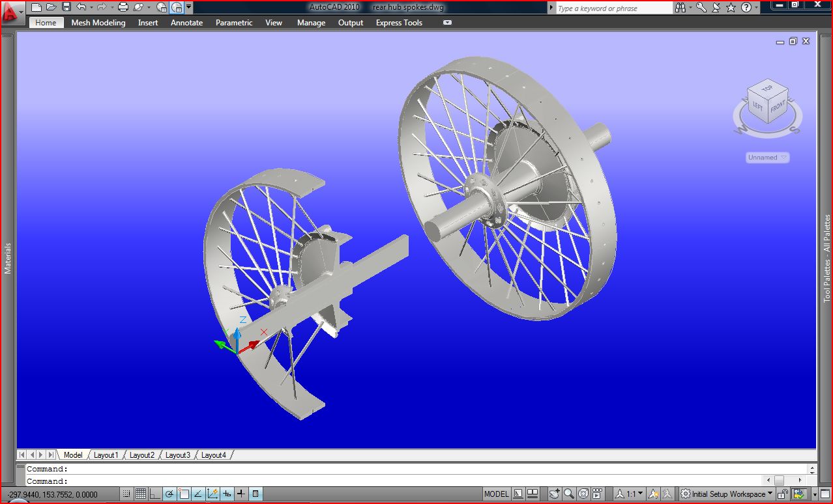
Task: Open the Home ribbon tab
Action: point(46,23)
